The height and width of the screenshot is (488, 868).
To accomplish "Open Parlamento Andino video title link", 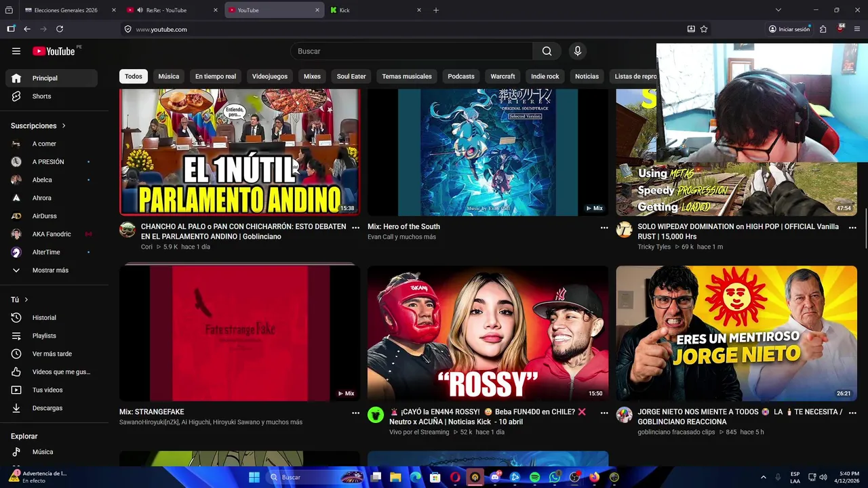I will click(243, 231).
